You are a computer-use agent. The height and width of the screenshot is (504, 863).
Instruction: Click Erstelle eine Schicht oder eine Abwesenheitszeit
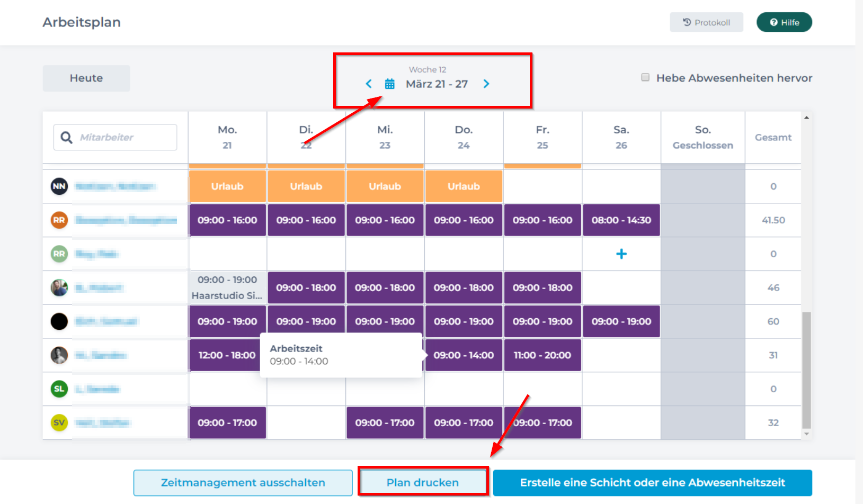coord(652,482)
